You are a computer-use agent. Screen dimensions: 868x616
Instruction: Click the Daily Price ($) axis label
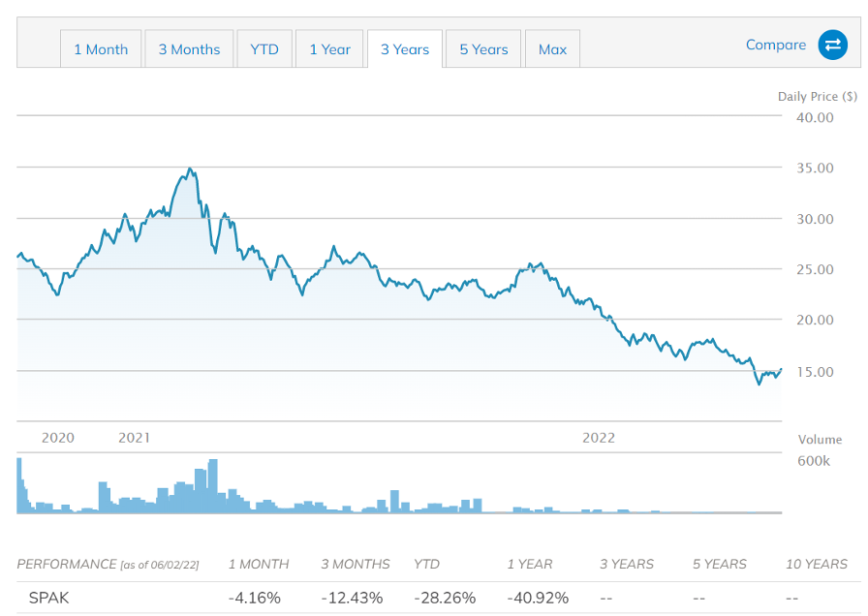coord(817,96)
